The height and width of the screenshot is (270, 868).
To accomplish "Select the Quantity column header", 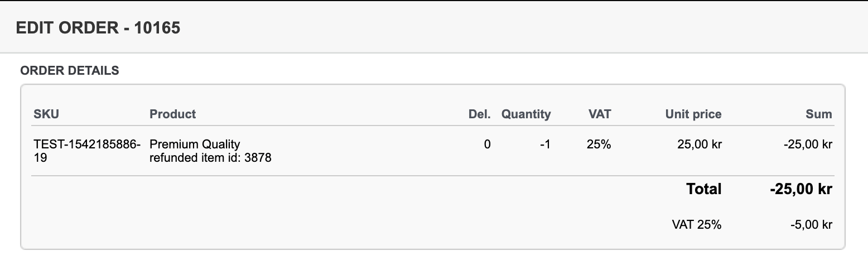I will 526,114.
